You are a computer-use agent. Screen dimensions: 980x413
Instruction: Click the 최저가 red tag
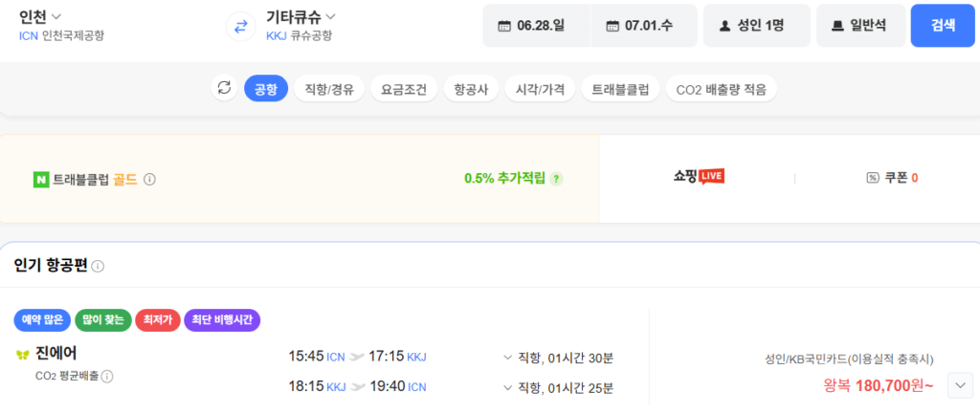[157, 320]
